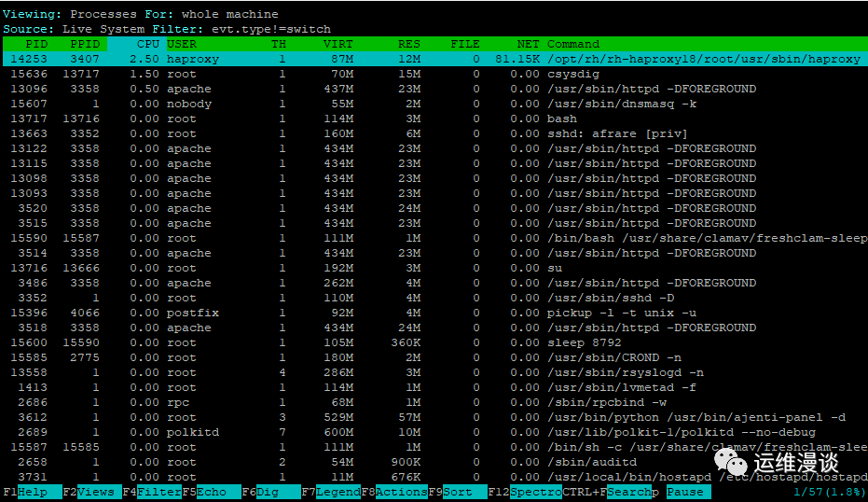
Task: Select the httpd process with PID 3515
Action: [434, 223]
